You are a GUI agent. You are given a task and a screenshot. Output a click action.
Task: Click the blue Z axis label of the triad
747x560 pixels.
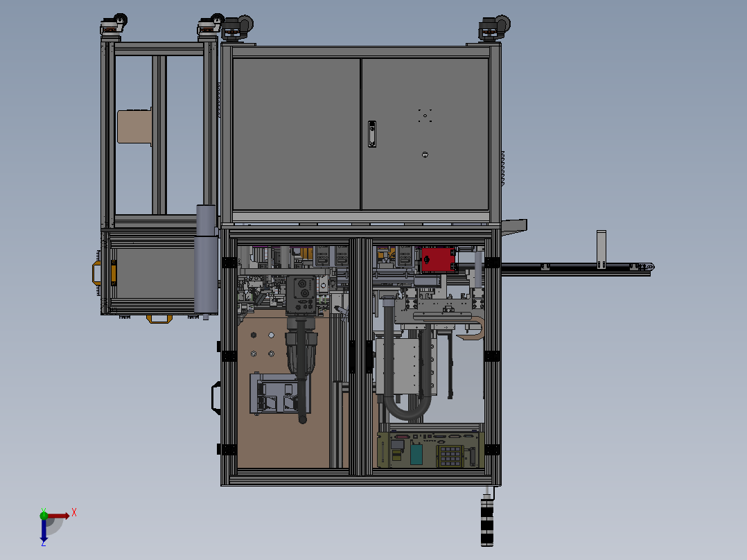point(44,543)
